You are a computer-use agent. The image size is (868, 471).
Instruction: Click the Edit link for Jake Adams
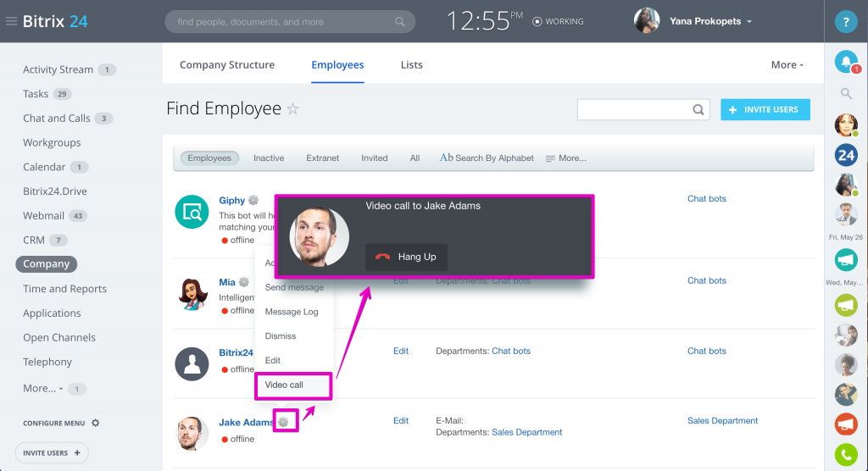(401, 421)
